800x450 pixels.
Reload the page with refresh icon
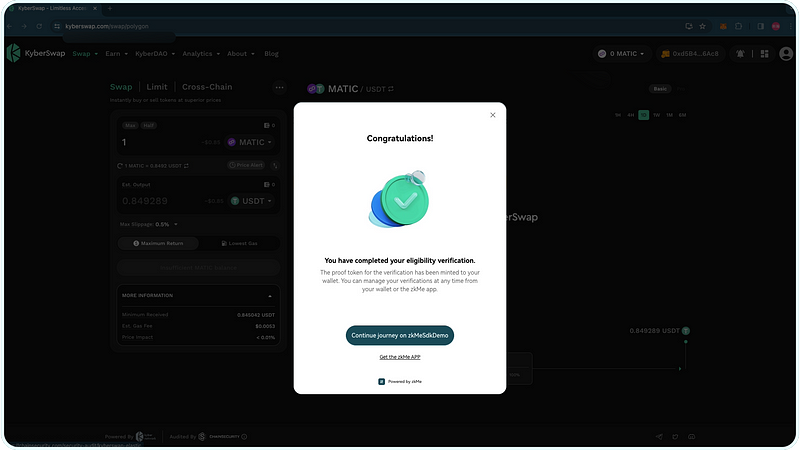39,26
